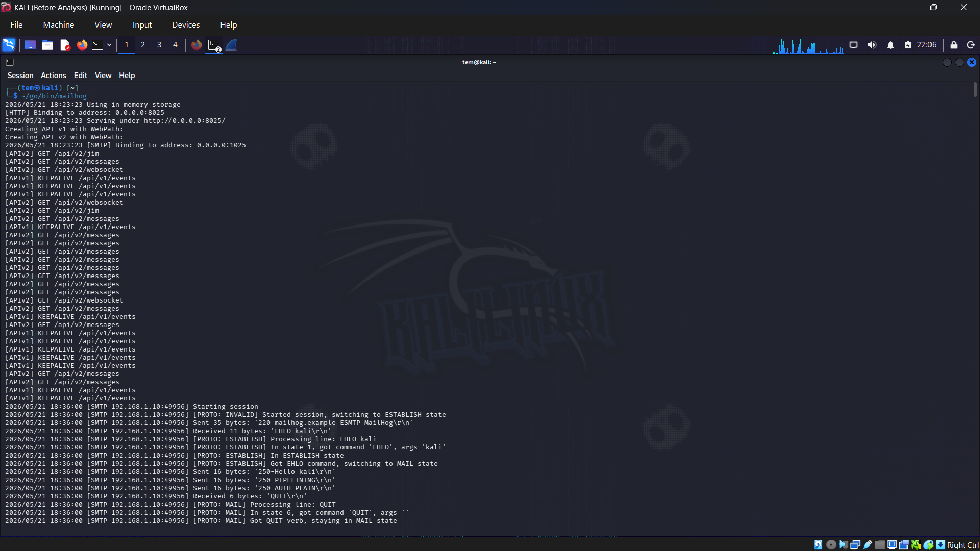Click VirtualBox mouse integration status icon

pos(928,545)
